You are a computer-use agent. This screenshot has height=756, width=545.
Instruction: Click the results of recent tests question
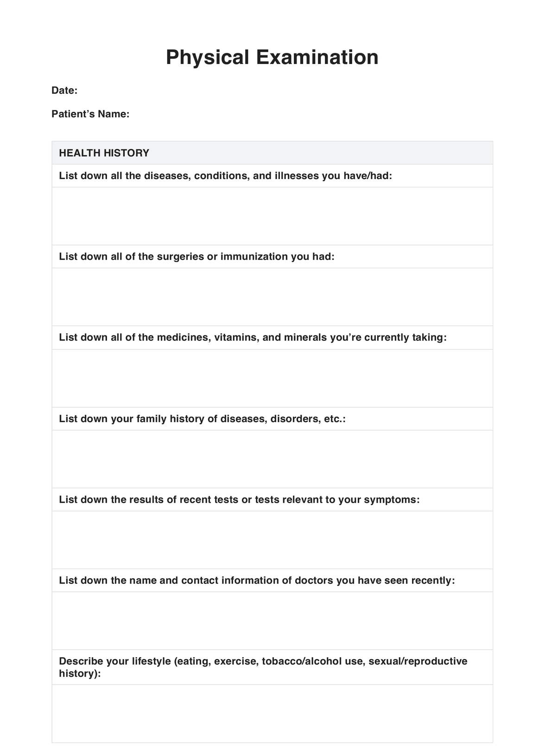tap(239, 500)
